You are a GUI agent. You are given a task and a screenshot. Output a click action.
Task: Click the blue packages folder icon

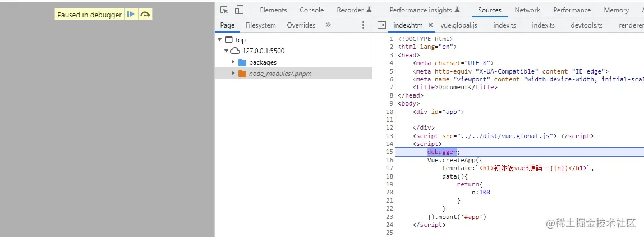click(x=242, y=62)
